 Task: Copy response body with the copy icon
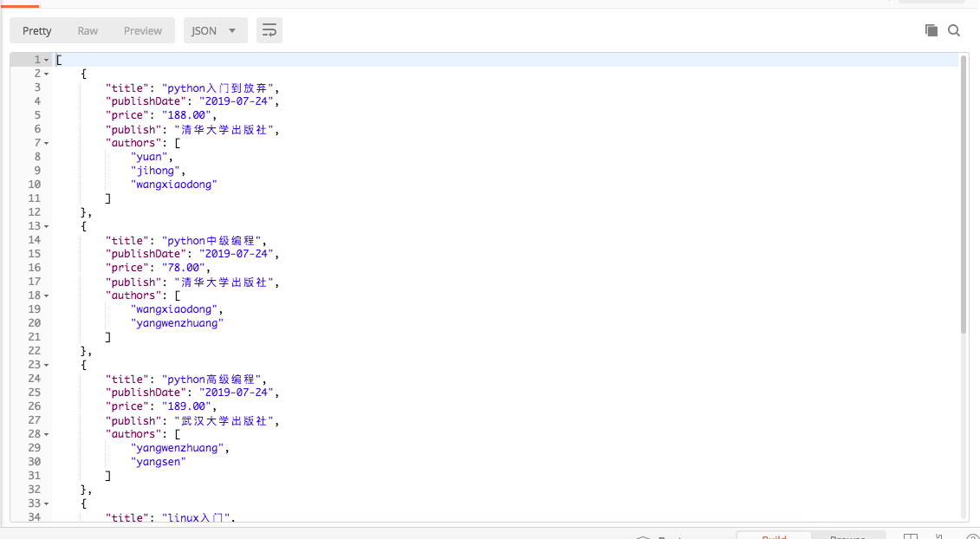[x=931, y=30]
